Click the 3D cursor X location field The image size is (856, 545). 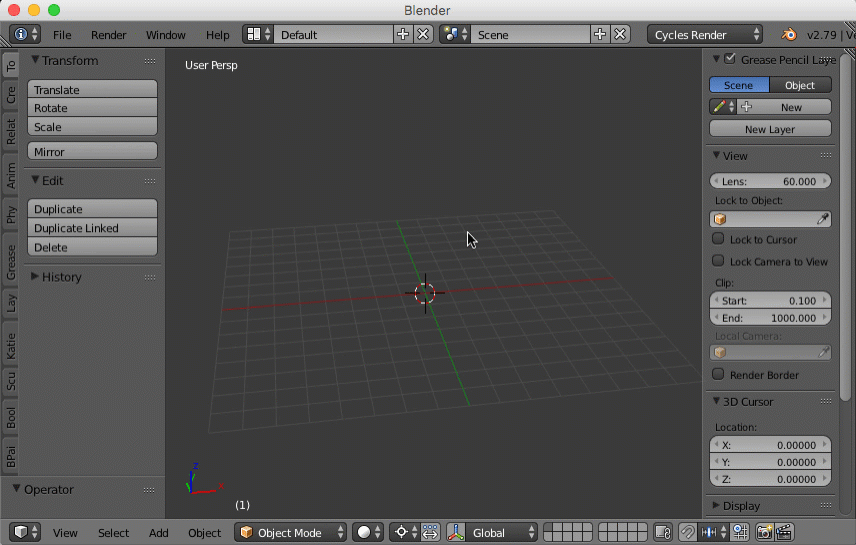(x=770, y=445)
